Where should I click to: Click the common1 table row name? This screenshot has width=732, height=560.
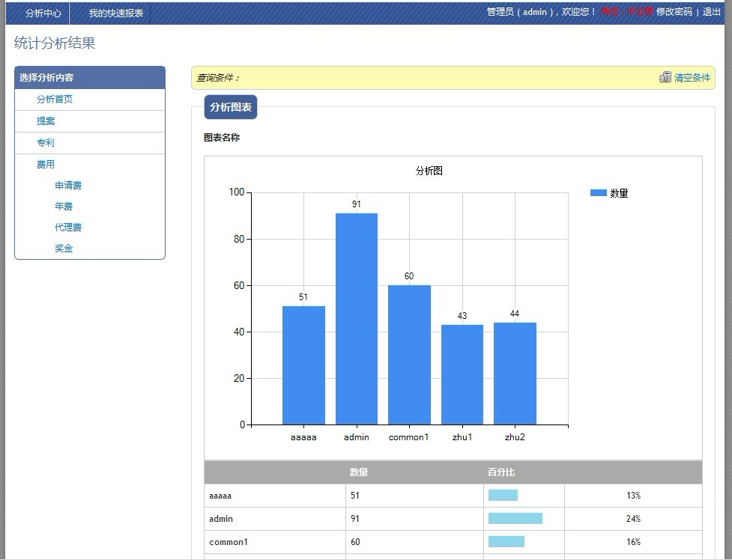point(229,542)
